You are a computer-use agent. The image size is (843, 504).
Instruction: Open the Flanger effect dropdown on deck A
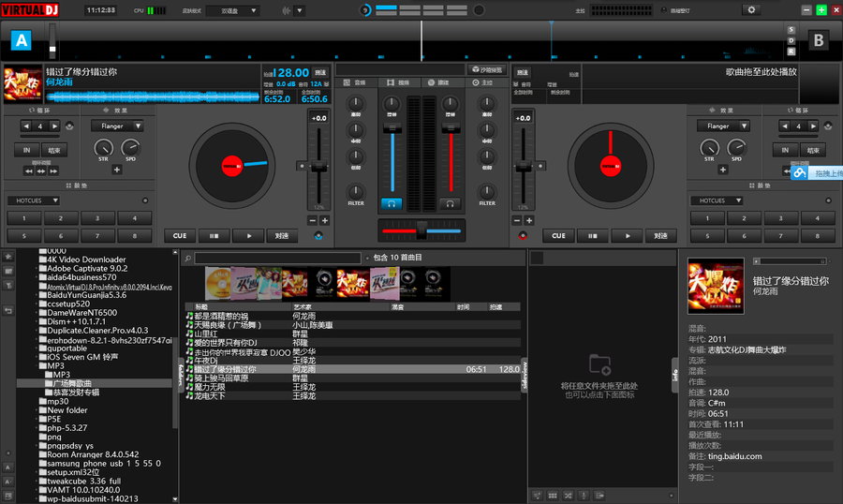pyautogui.click(x=116, y=126)
